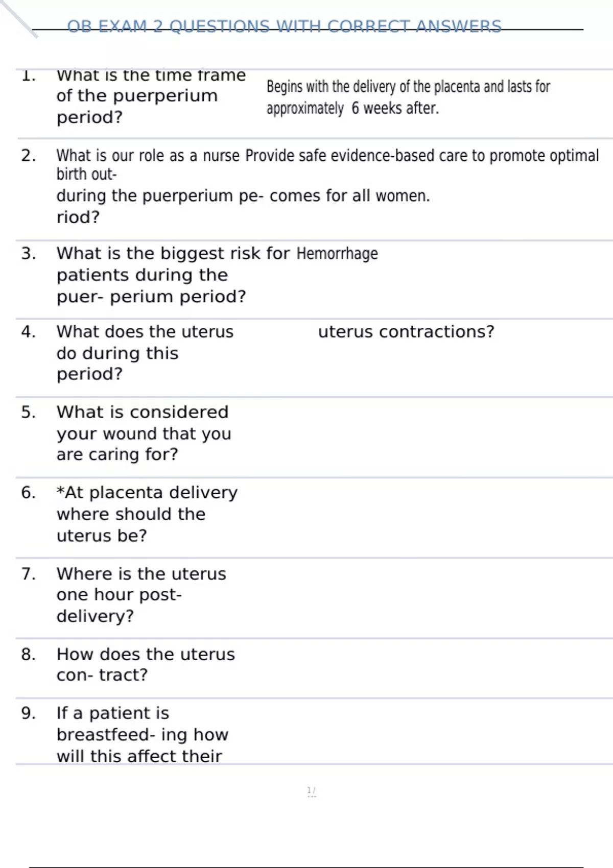
Task: Select the answer starting 'Begins with the delivery'
Action: (x=408, y=87)
